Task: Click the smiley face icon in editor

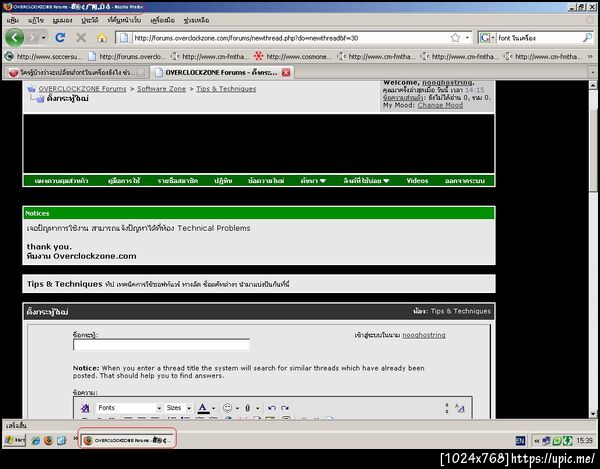Action: [x=227, y=408]
